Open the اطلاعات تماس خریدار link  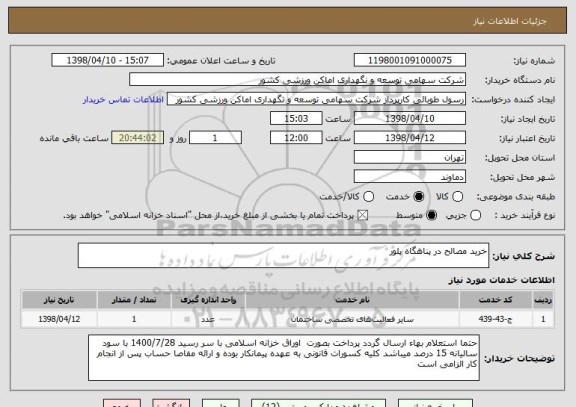point(123,100)
